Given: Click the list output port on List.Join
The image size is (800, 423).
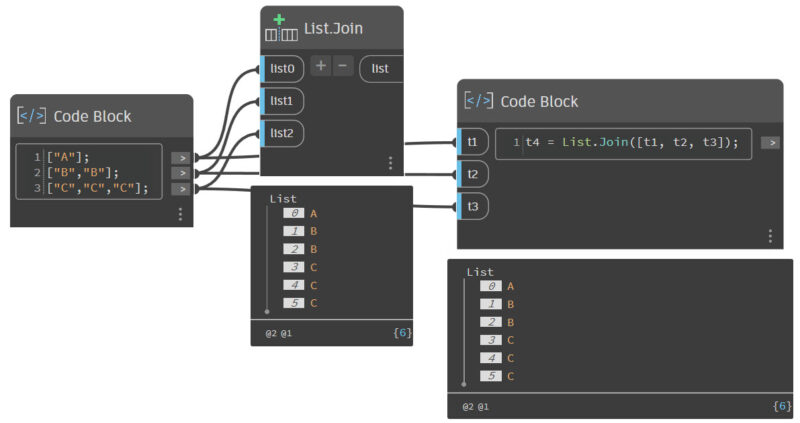Looking at the screenshot, I should (381, 68).
